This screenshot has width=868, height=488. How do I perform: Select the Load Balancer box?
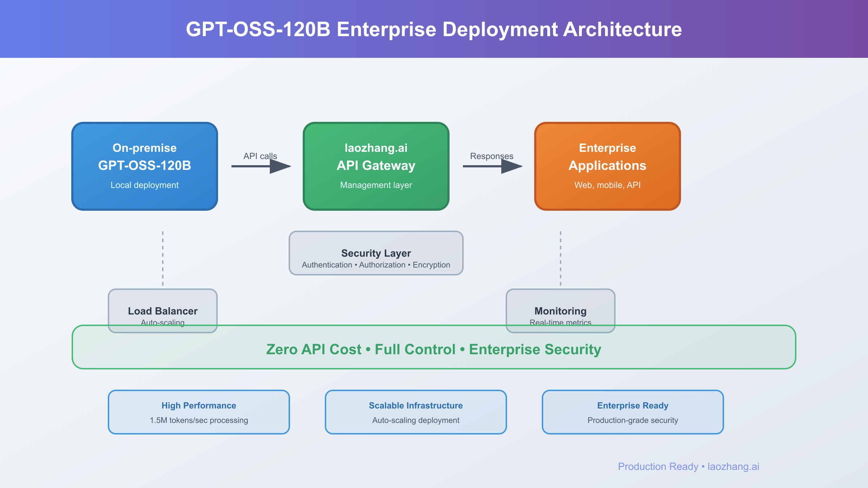point(163,311)
